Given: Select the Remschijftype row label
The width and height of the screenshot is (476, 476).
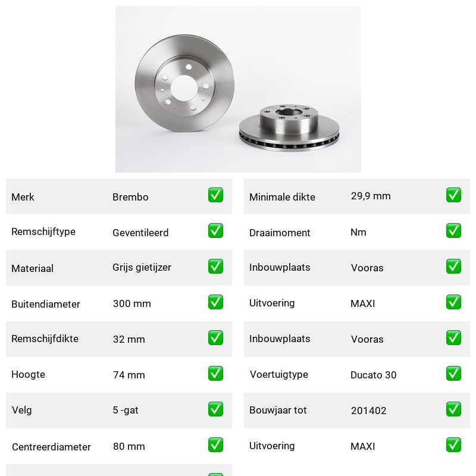Looking at the screenshot, I should (43, 231).
